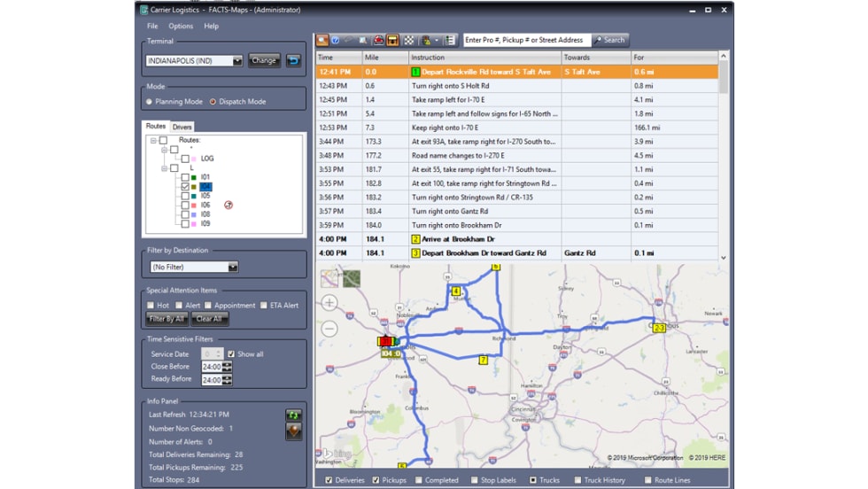The width and height of the screenshot is (868, 489).
Task: Click the blue back arrow beside Change
Action: click(x=293, y=61)
